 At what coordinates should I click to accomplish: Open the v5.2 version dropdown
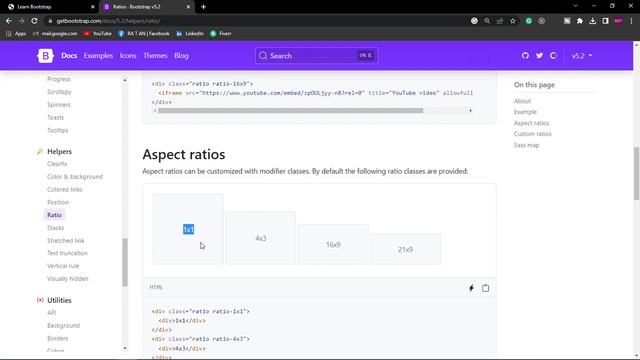[582, 56]
